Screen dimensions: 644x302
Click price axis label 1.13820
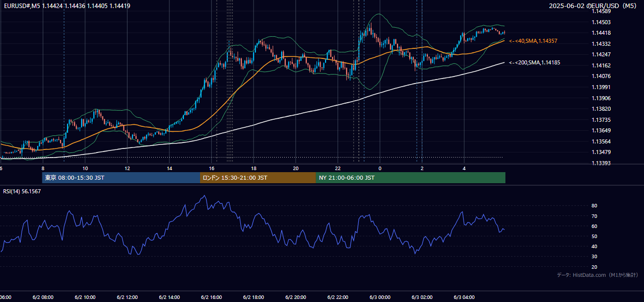pos(601,109)
